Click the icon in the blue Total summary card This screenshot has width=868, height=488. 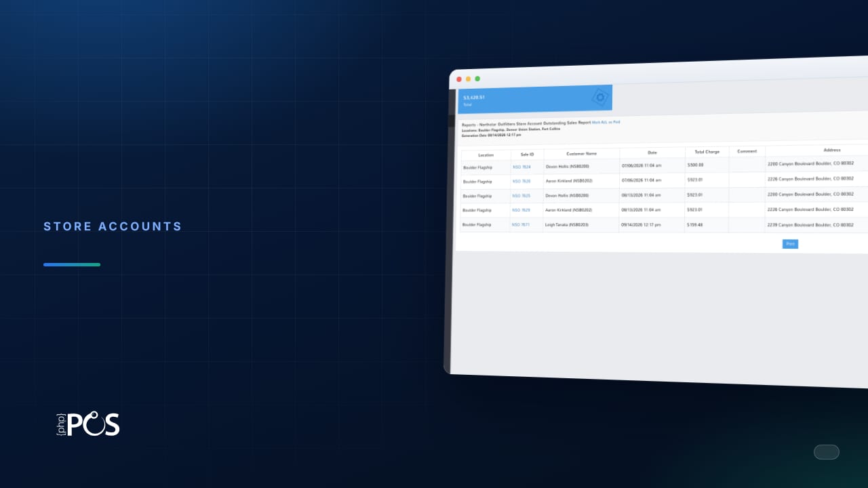[x=600, y=98]
